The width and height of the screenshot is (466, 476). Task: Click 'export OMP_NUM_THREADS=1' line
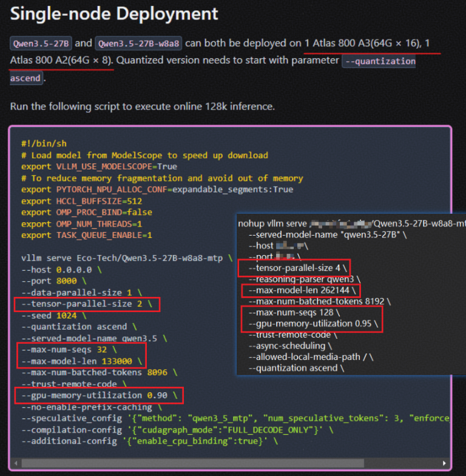coord(81,223)
